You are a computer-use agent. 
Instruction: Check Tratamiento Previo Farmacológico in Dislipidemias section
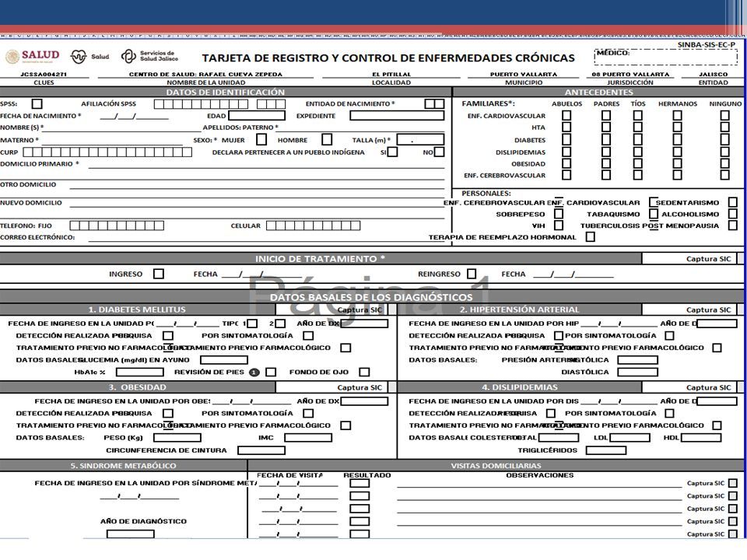coord(717,425)
